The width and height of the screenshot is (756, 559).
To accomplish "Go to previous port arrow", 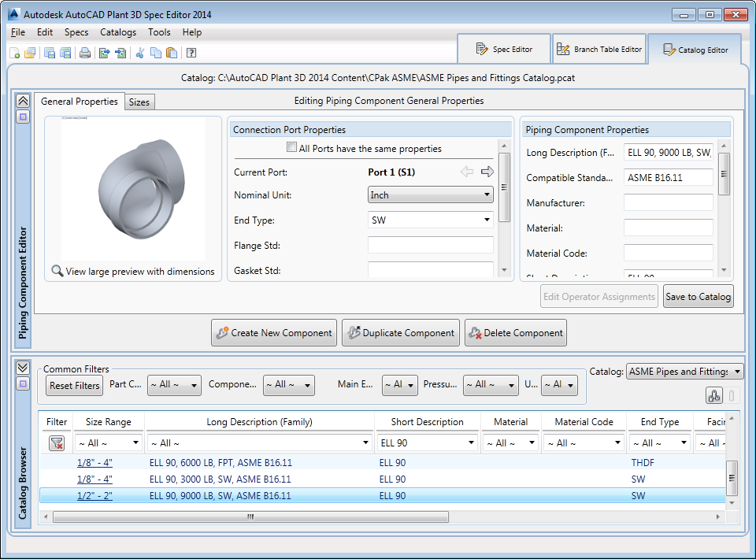I will [x=467, y=172].
